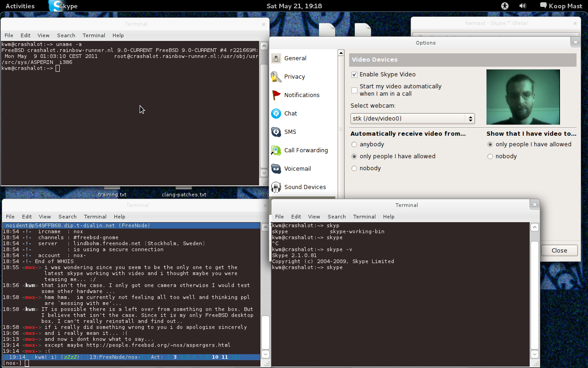Open Search menu in top-left terminal

[x=66, y=35]
